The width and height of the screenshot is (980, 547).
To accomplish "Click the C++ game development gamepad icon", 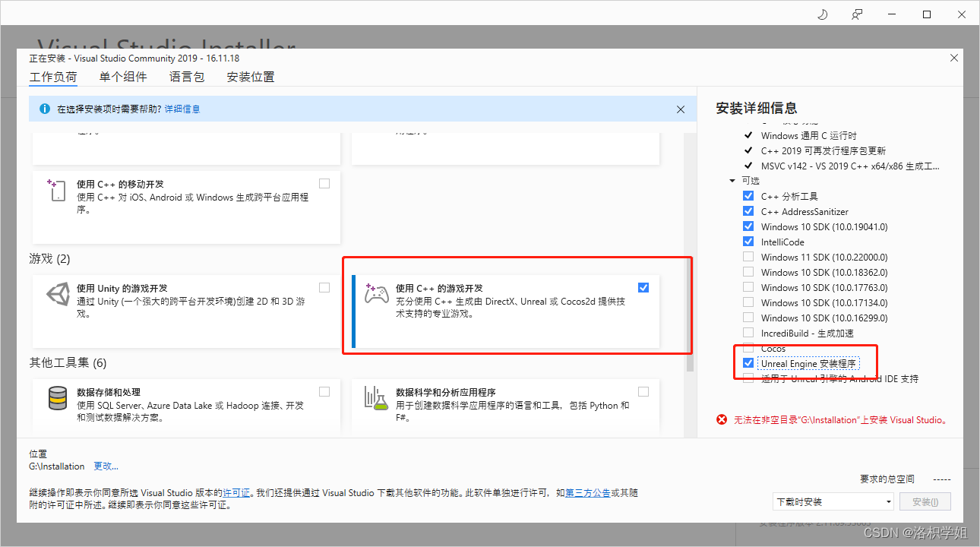I will (376, 293).
